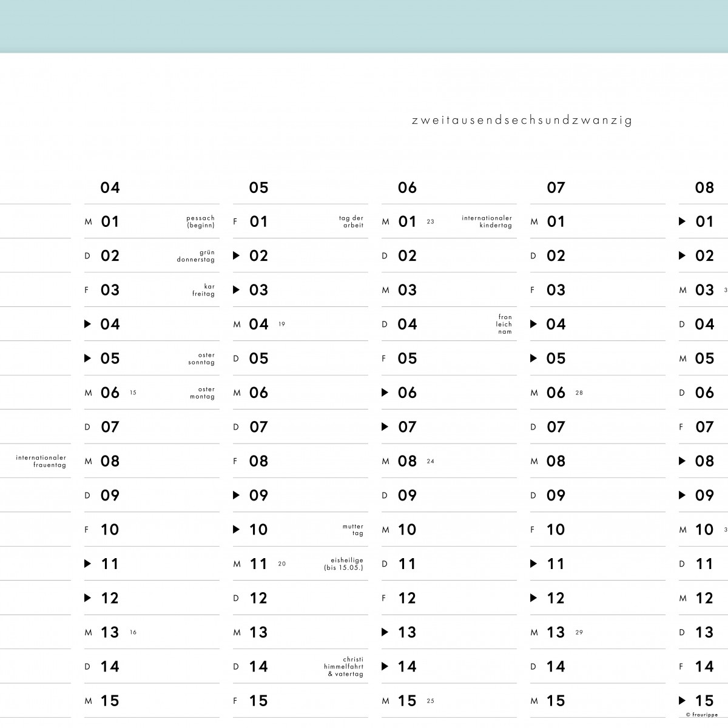Select day number 13 in May column

(258, 632)
